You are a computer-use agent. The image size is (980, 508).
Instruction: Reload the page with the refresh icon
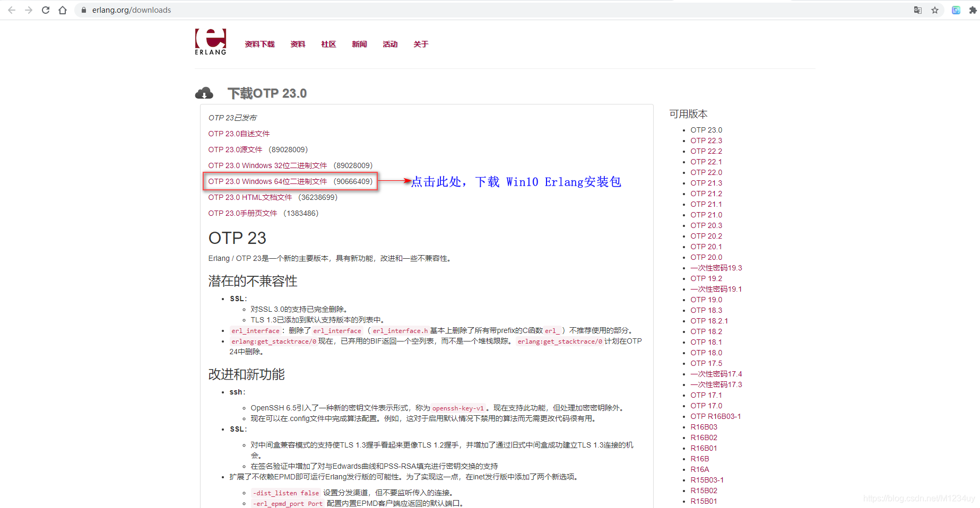46,10
